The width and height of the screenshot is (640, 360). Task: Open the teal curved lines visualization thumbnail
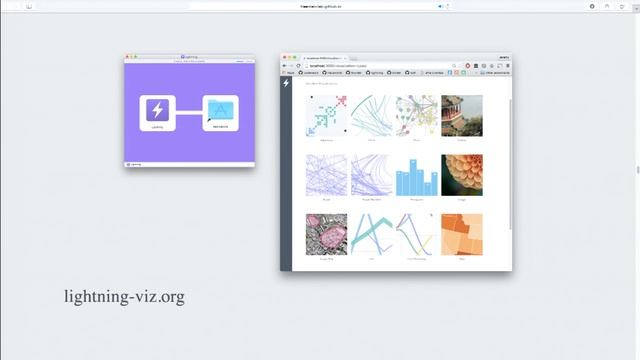371,116
